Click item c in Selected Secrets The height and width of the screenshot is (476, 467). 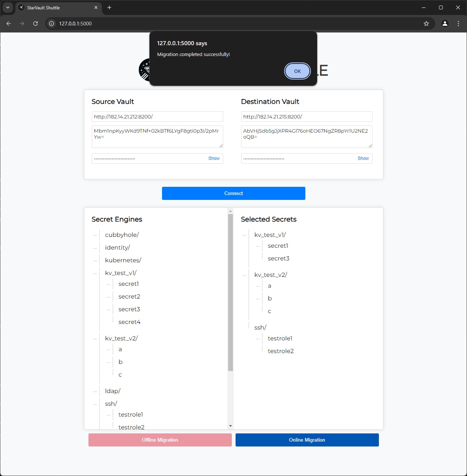click(270, 311)
